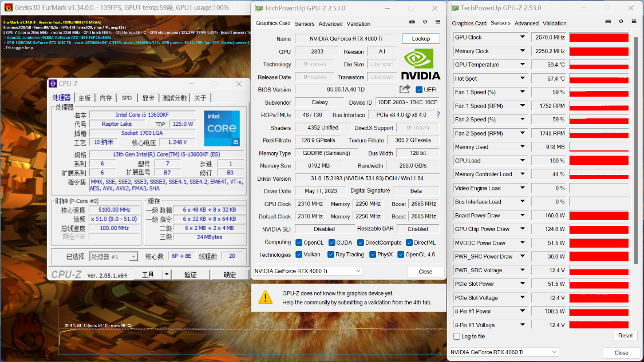This screenshot has width=644, height=362.
Task: Toggle the OpenGL 4.6 checkbox
Action: coord(401,254)
